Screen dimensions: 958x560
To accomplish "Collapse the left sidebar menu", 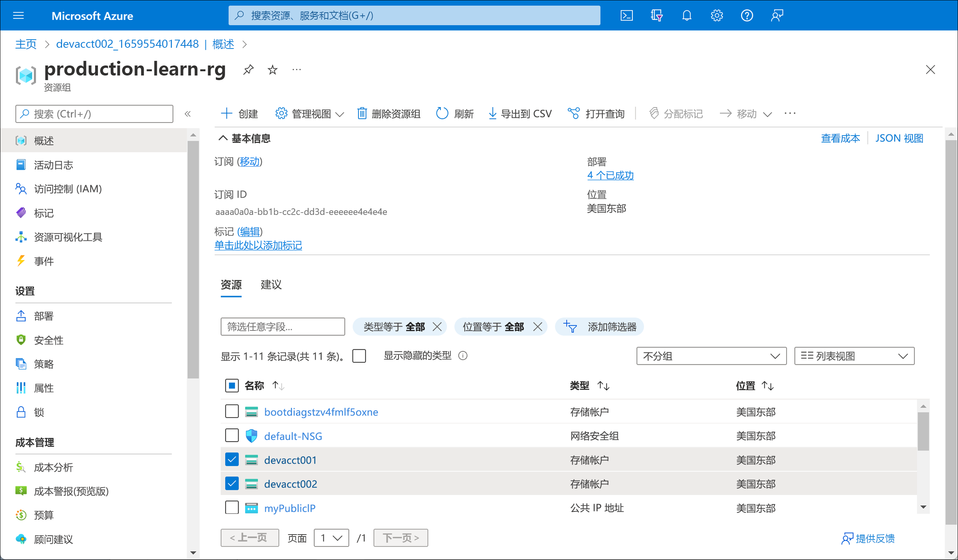I will 188,114.
